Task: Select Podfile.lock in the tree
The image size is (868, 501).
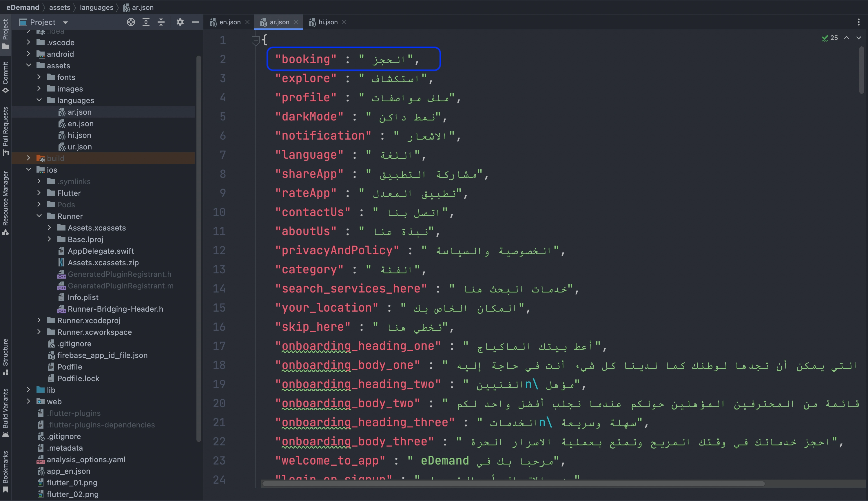Action: click(x=78, y=379)
